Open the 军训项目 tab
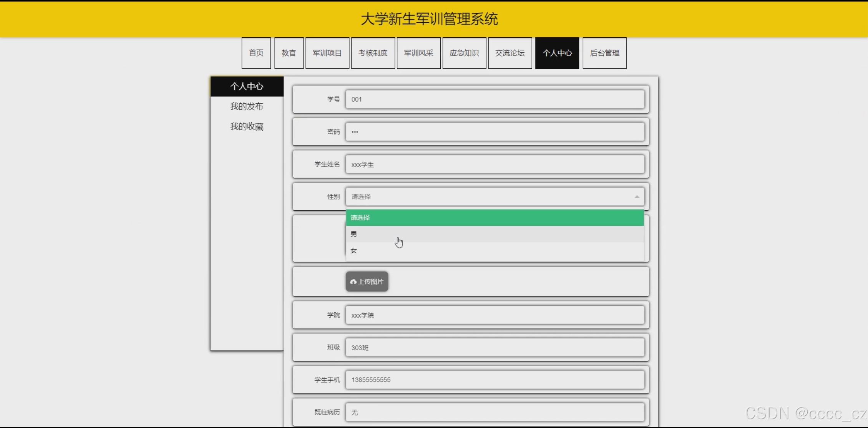 point(327,53)
